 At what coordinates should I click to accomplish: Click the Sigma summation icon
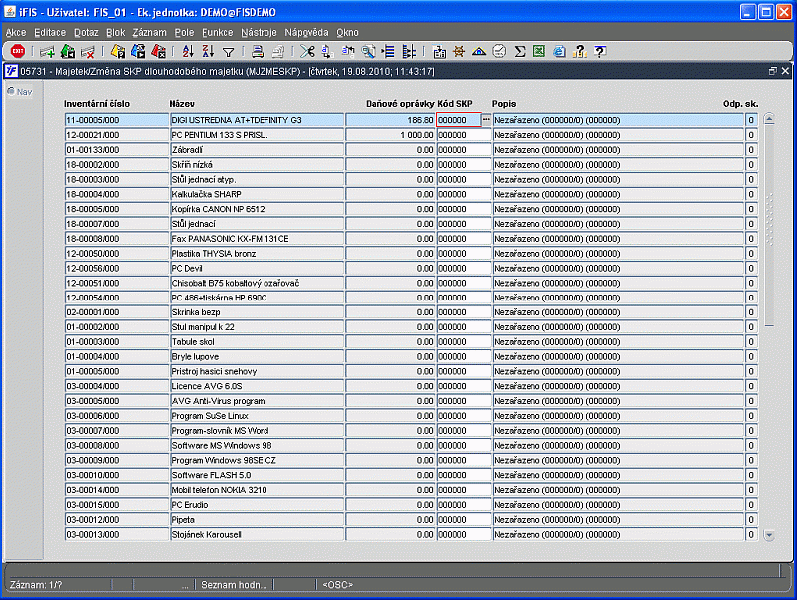tap(519, 51)
